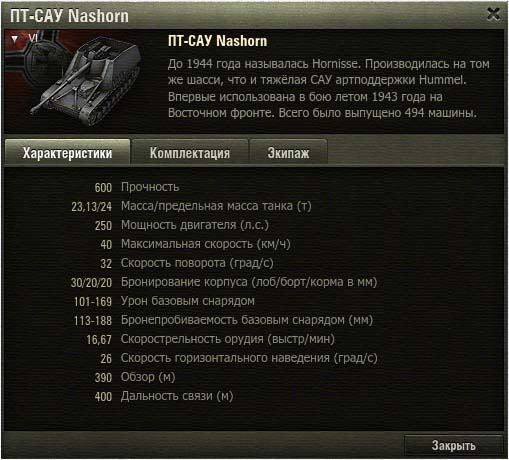Viewport: 509px width, 460px height.
Task: Click the tier VI triangle marker icon
Action: coord(14,39)
